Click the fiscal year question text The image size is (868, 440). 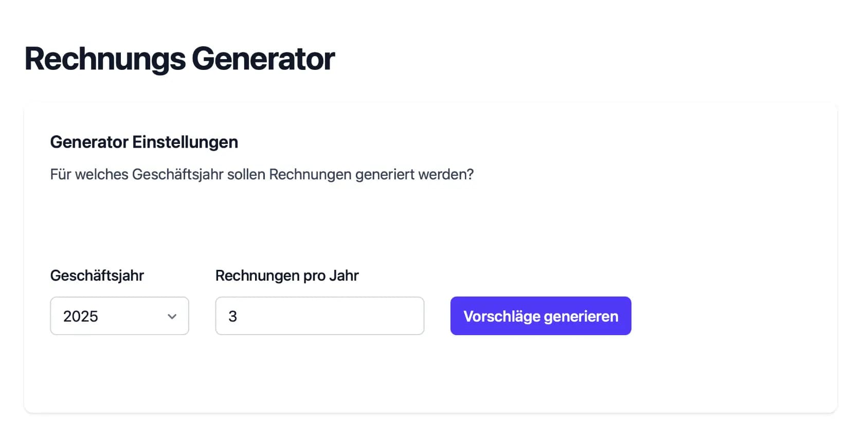point(262,174)
